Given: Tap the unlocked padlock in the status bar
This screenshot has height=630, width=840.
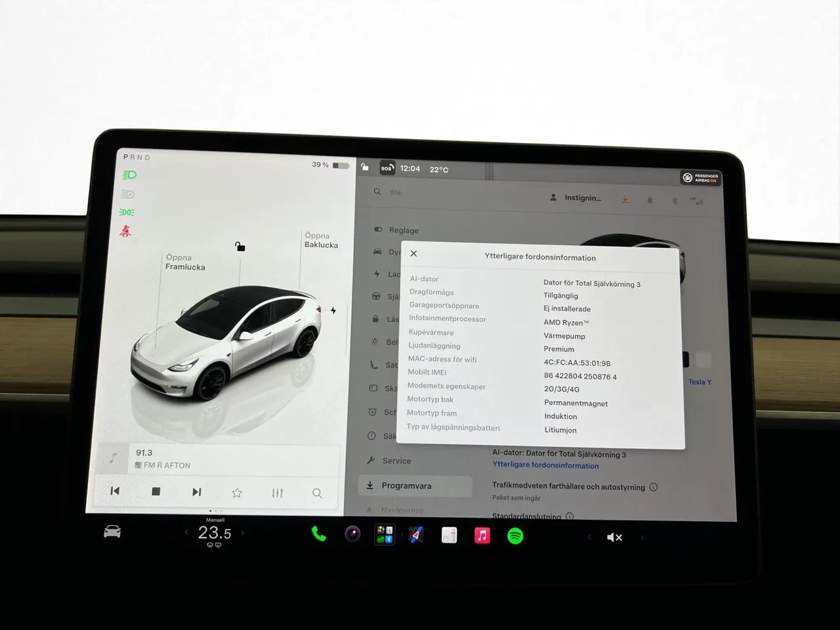Looking at the screenshot, I should [x=365, y=167].
